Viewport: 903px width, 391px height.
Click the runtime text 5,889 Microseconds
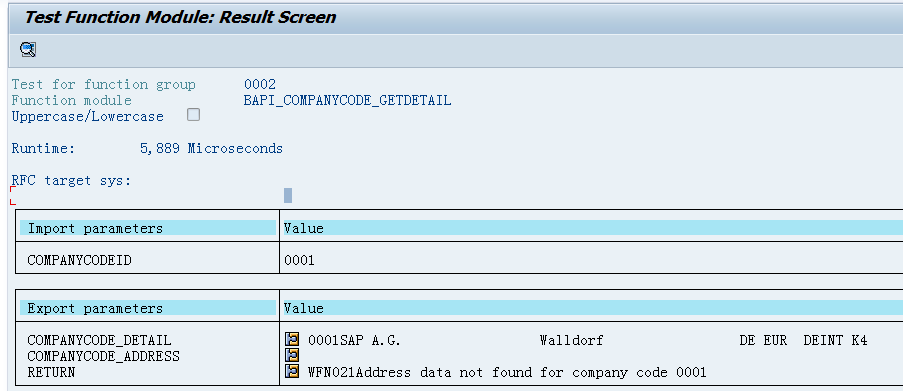[x=211, y=149]
